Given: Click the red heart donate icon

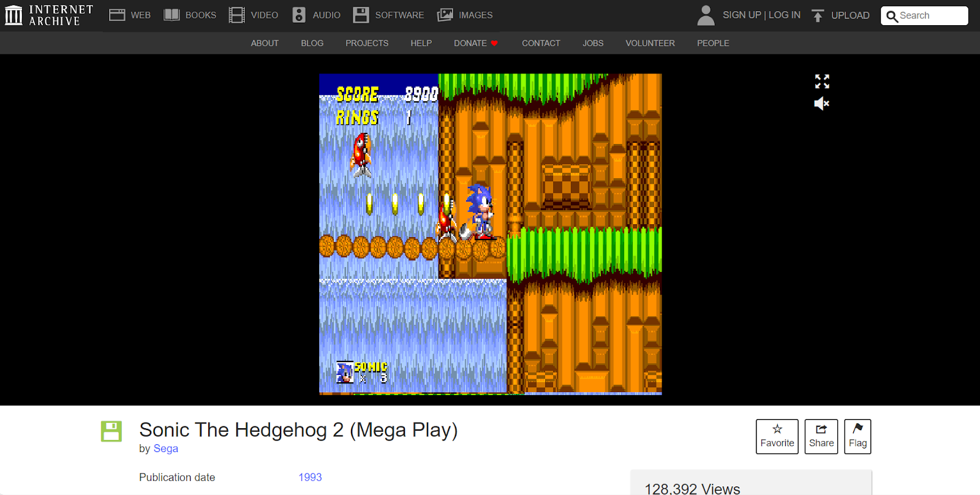Looking at the screenshot, I should point(494,43).
